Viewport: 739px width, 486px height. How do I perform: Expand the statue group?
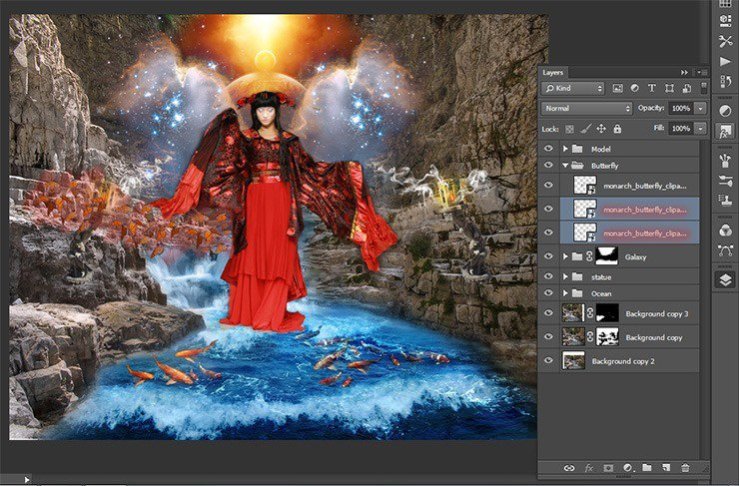point(565,277)
